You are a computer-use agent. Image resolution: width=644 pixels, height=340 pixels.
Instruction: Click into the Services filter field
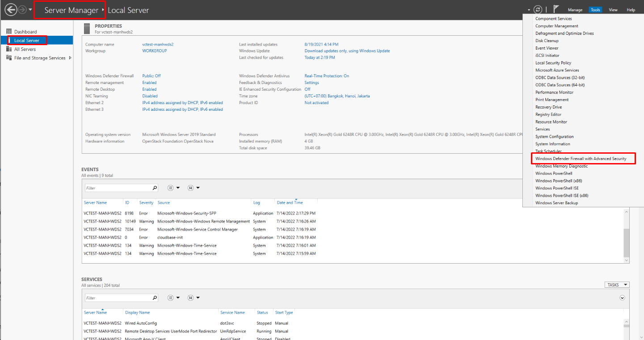[x=118, y=298]
